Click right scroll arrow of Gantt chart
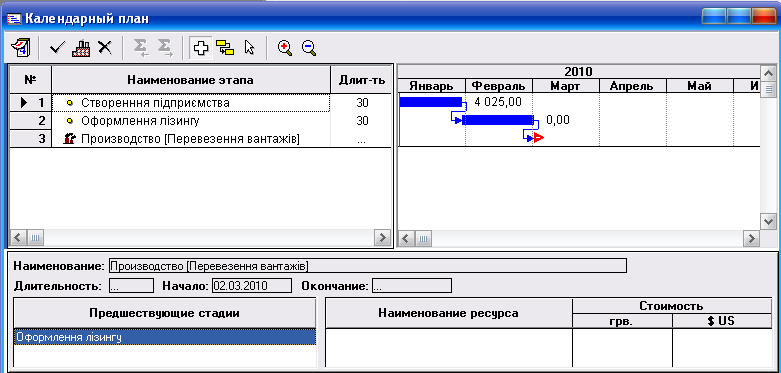Screen dimensions: 781x373 (751, 238)
